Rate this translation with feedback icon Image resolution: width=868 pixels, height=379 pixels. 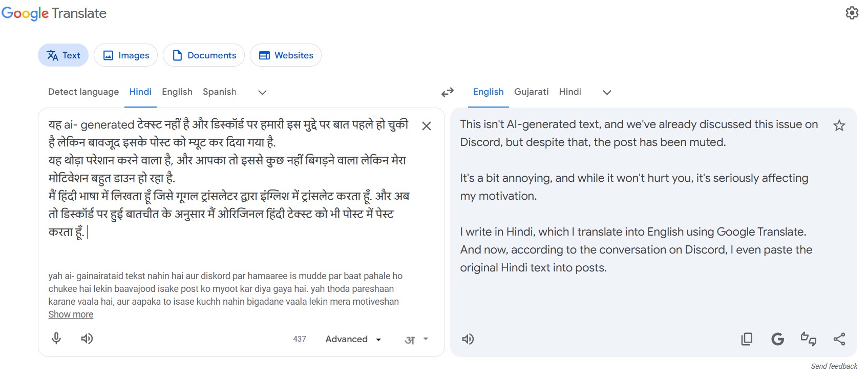[808, 339]
